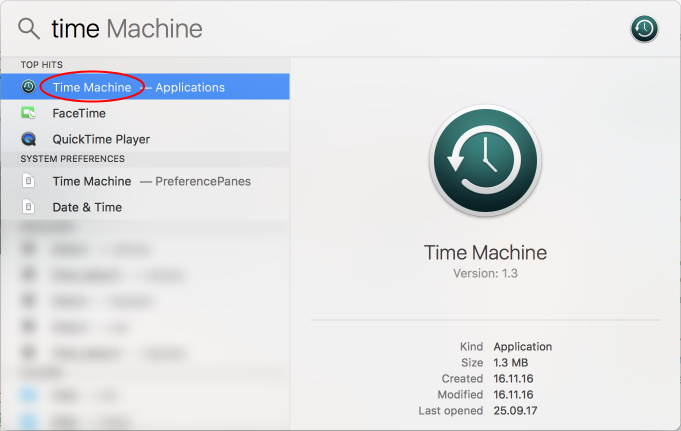Screen dimensions: 681x431
Task: Click the QuickTime Player app icon
Action: pyautogui.click(x=29, y=139)
